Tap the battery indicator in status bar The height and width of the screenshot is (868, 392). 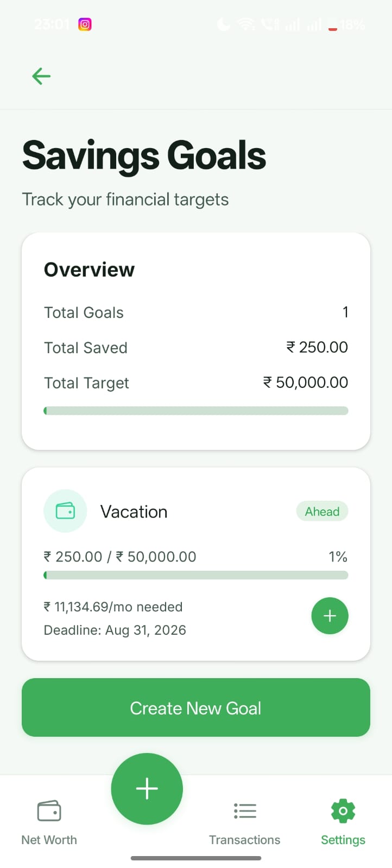tap(333, 24)
